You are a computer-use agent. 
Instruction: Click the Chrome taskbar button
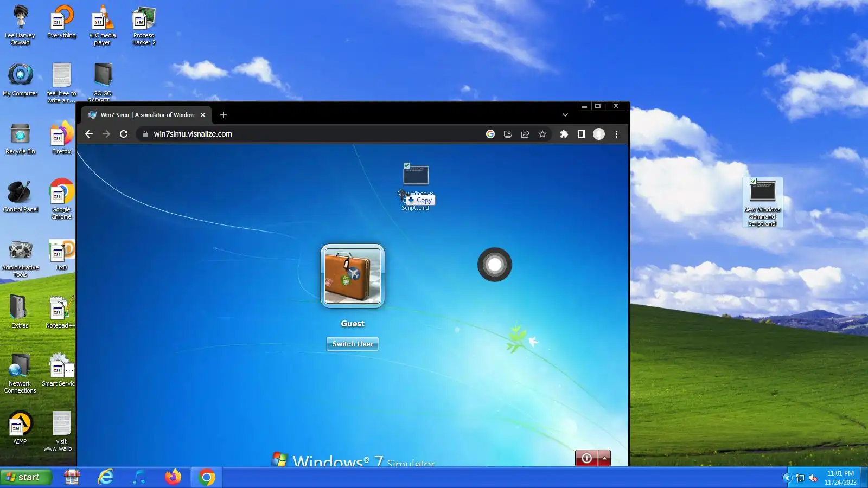207,477
